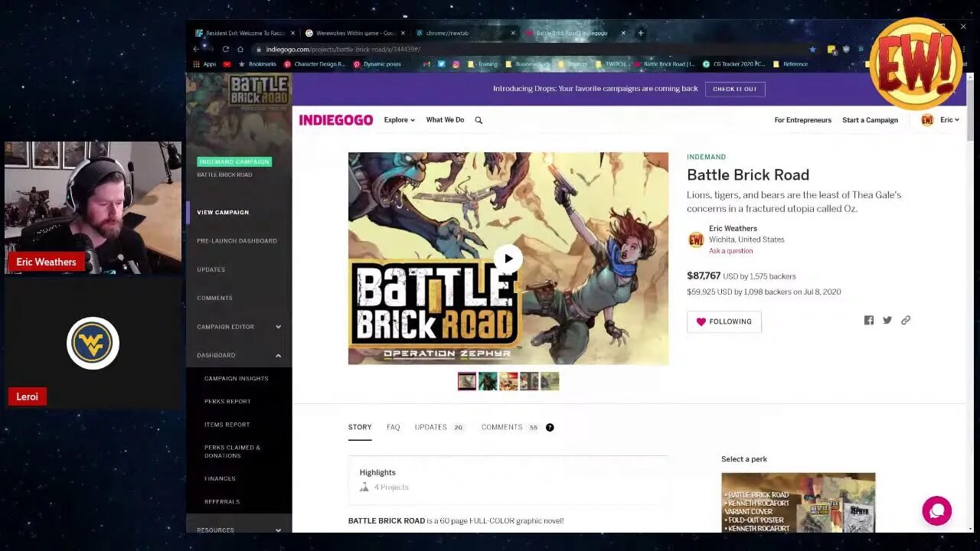
Task: Bookmark this page with the star icon
Action: click(812, 49)
